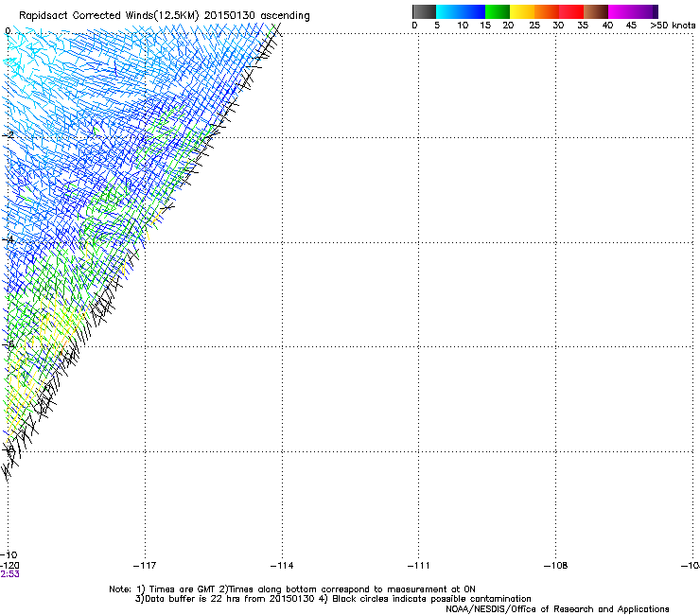The width and height of the screenshot is (700, 615).
Task: Click the dark purple >50 knots band
Action: click(656, 11)
